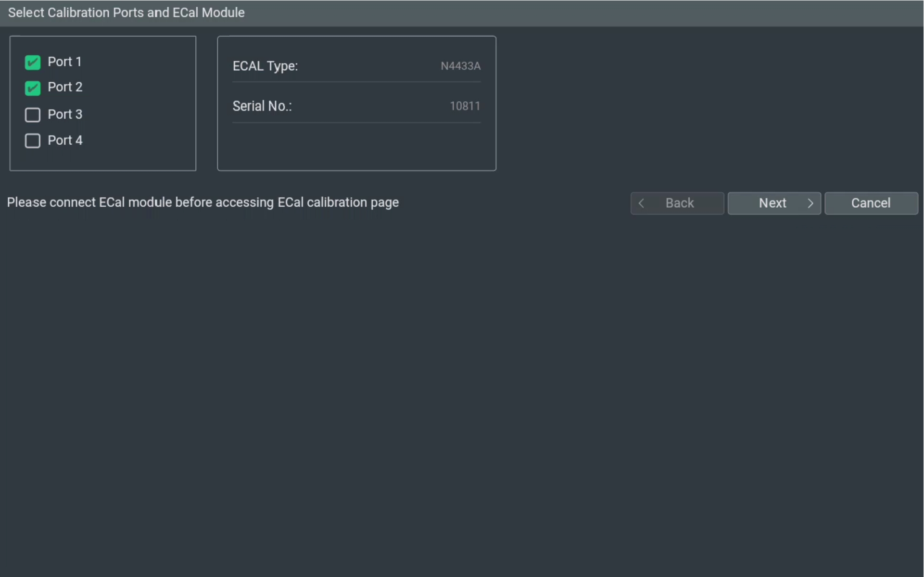Click the Port 1 text label
The height and width of the screenshot is (577, 924).
tap(64, 62)
